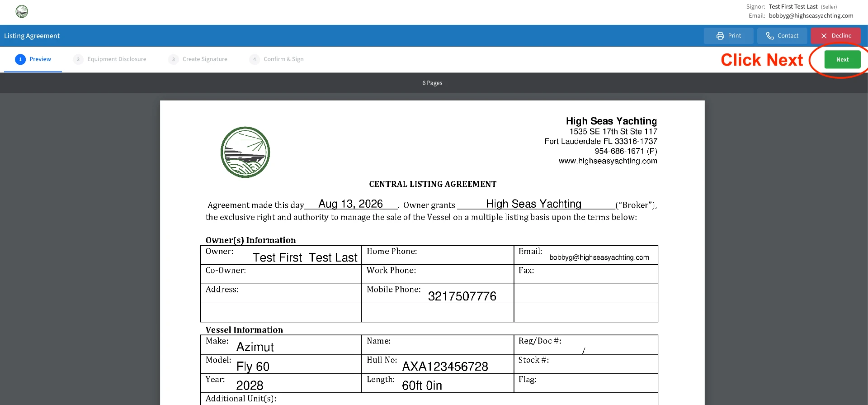Click the vessel Name field label
This screenshot has height=405, width=868.
pos(378,341)
